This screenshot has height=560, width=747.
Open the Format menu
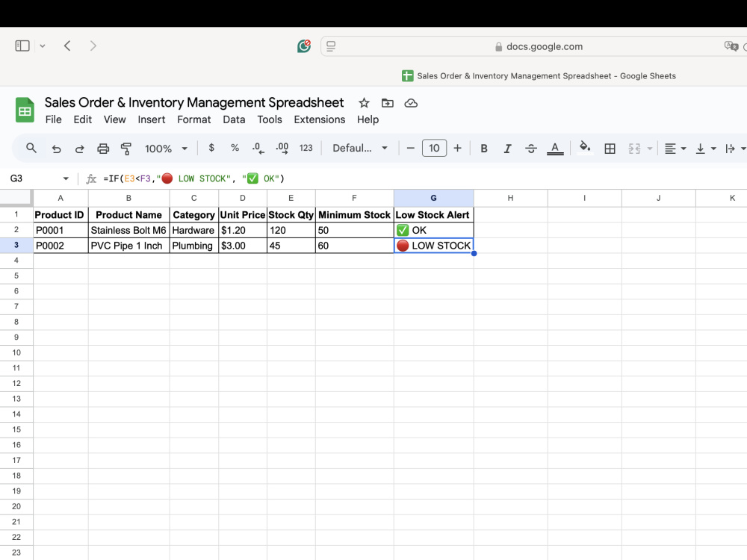[194, 119]
